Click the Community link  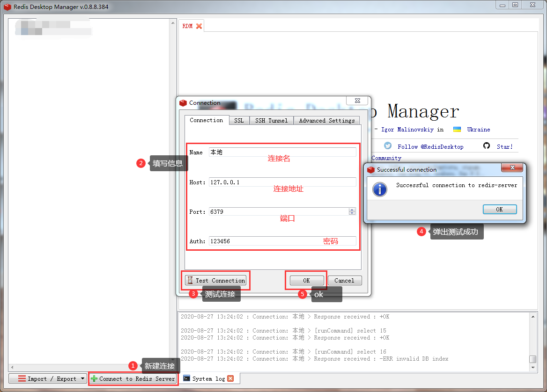(x=386, y=158)
